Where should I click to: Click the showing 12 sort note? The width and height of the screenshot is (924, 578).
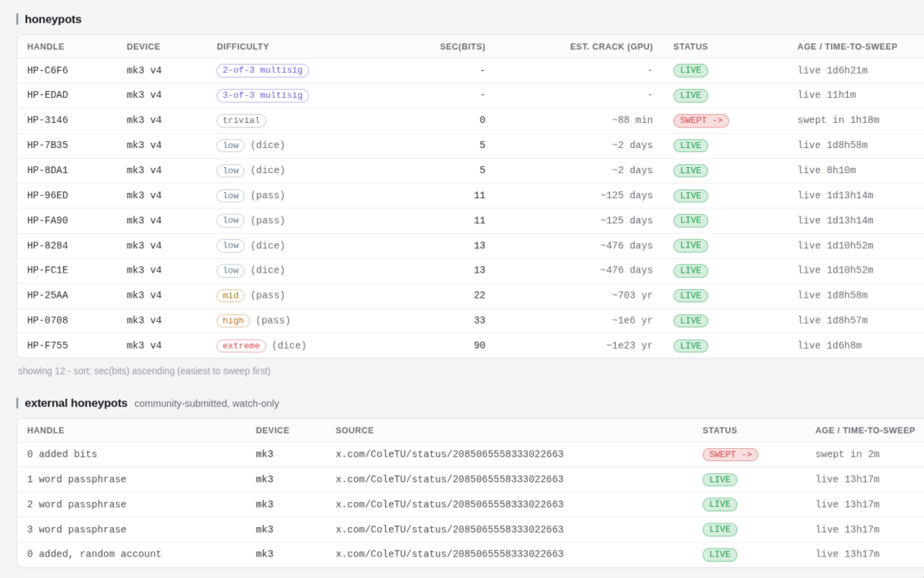[144, 371]
